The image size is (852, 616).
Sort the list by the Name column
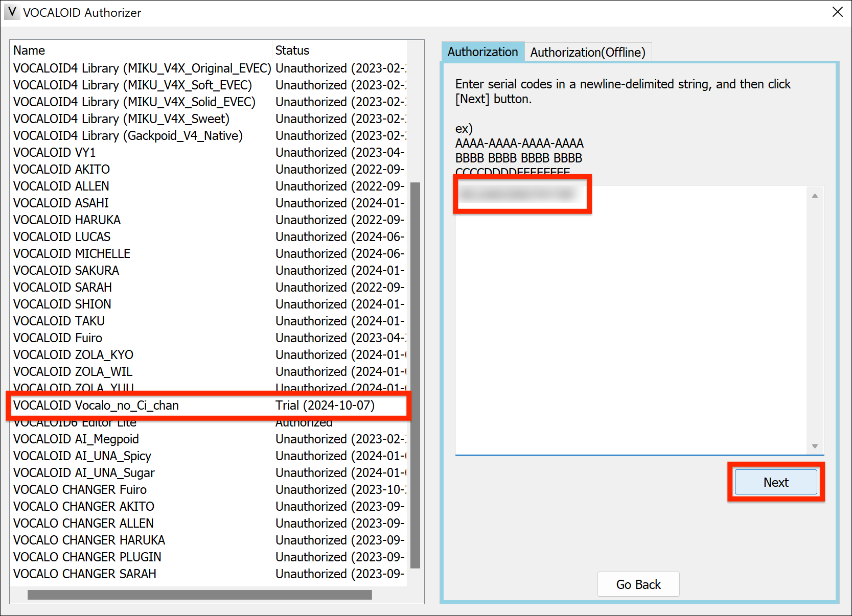[x=29, y=50]
